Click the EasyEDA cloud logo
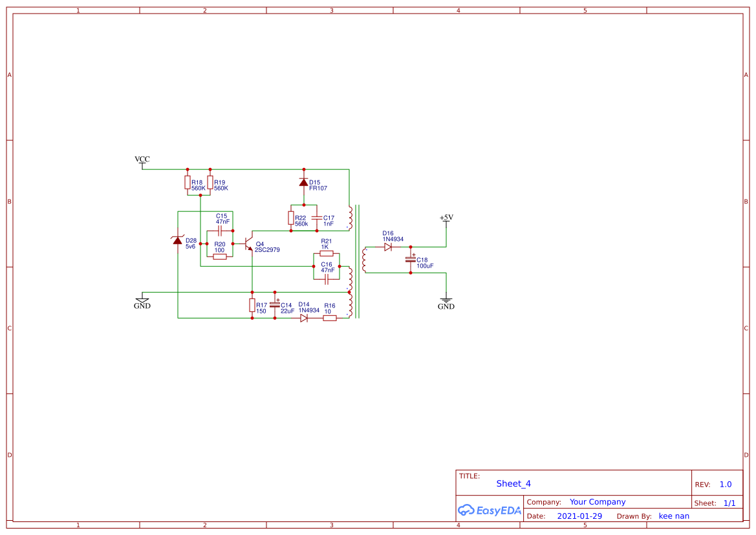 tap(467, 510)
